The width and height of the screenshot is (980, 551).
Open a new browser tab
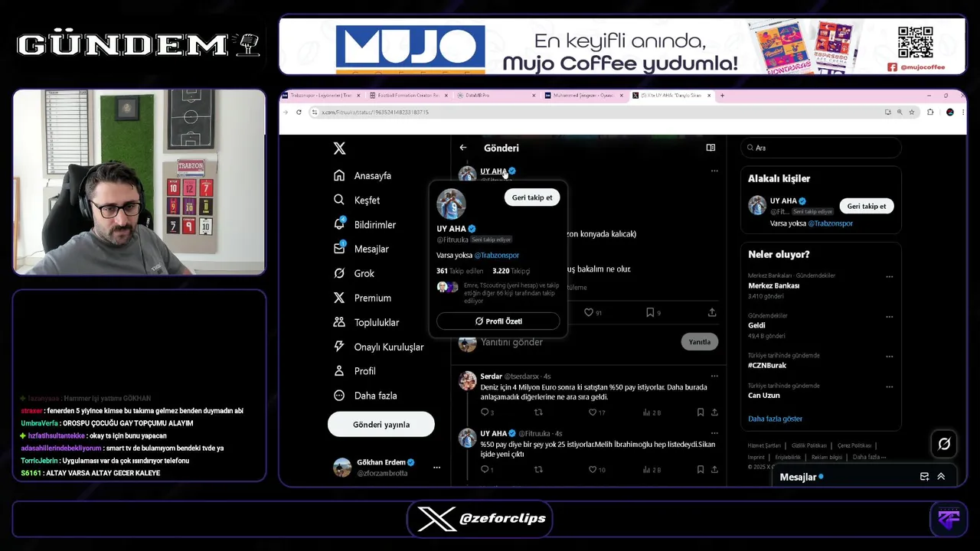pos(722,96)
